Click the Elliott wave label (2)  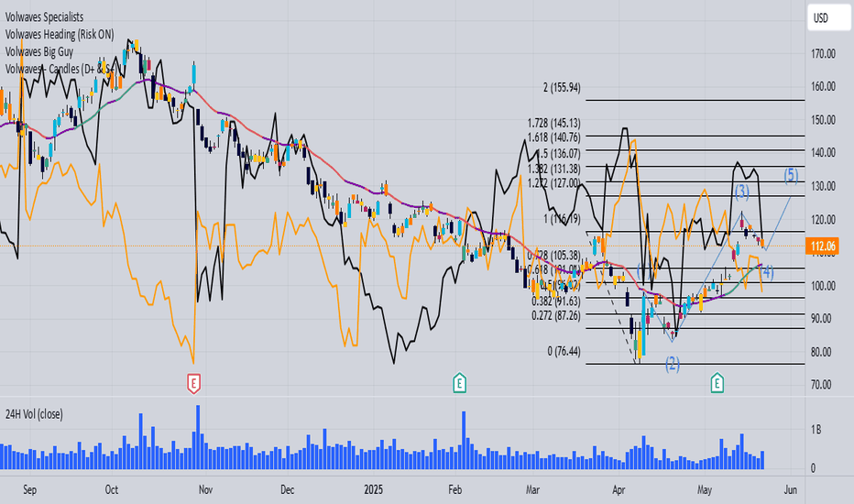coord(672,364)
